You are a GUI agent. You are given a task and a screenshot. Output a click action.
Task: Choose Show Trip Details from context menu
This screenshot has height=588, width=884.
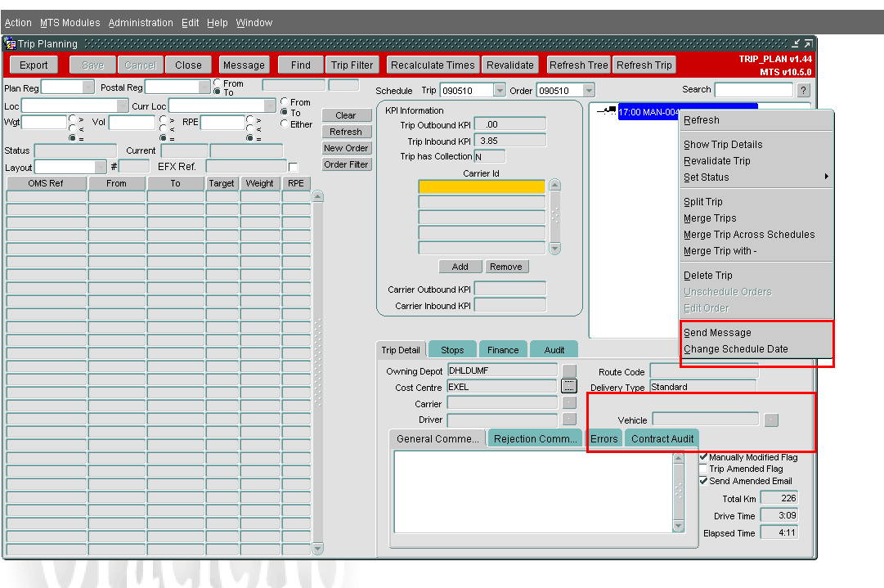756,144
